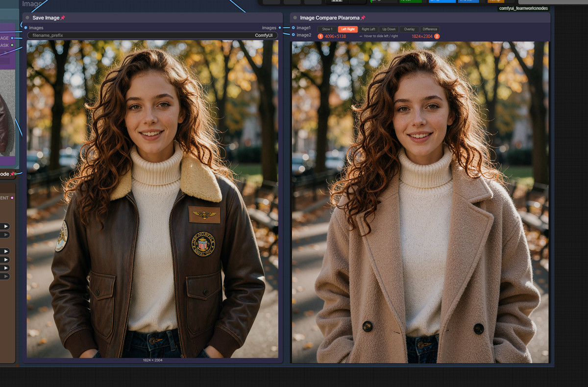Activate the Overlay compare mode
Image resolution: width=588 pixels, height=387 pixels.
click(409, 29)
